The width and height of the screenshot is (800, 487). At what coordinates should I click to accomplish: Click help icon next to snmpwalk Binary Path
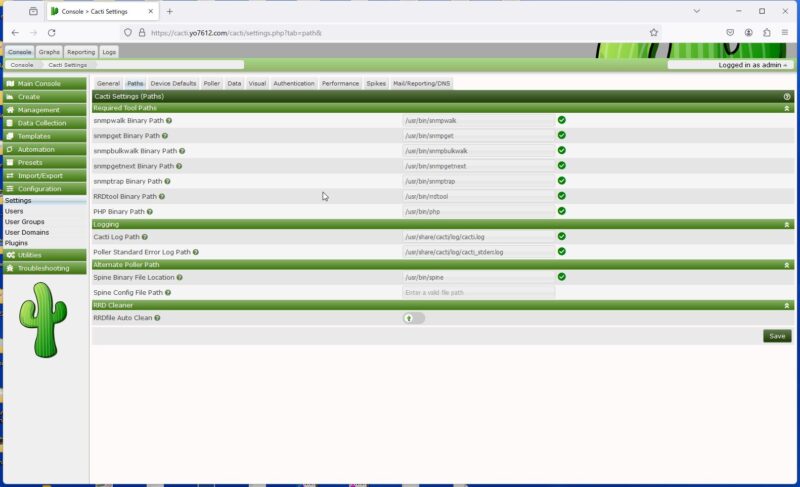[169, 121]
